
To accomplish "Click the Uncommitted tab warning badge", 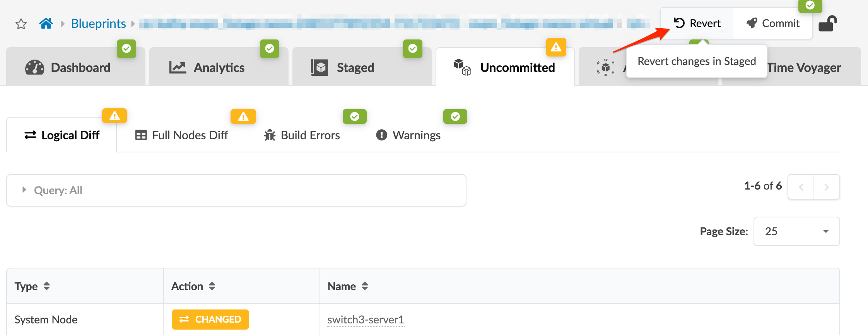I will click(556, 47).
